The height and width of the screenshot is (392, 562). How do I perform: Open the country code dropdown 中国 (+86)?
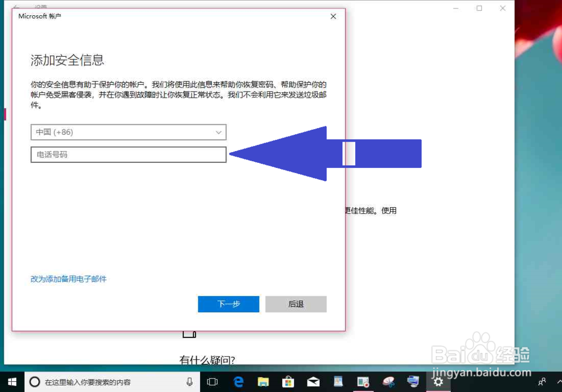click(128, 132)
